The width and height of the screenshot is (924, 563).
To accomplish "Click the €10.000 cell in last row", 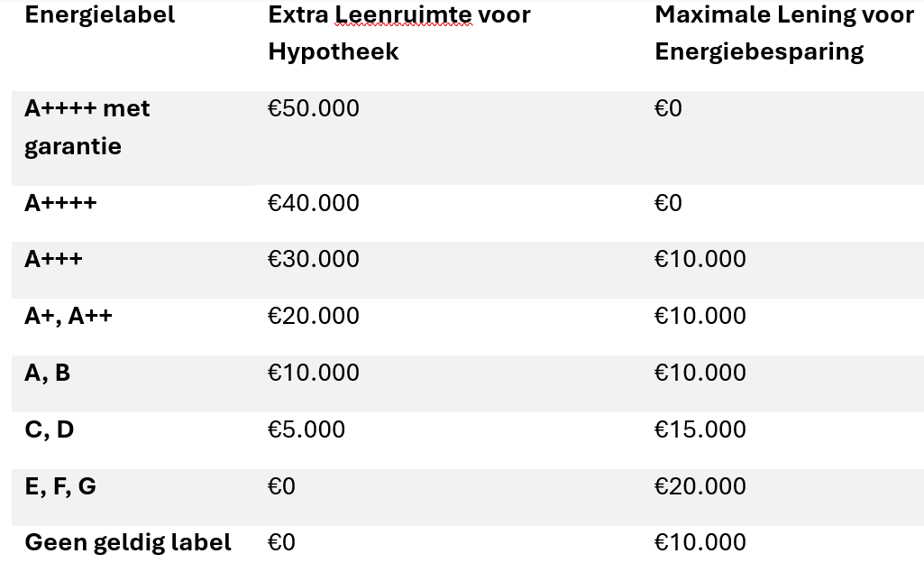I will coord(700,542).
